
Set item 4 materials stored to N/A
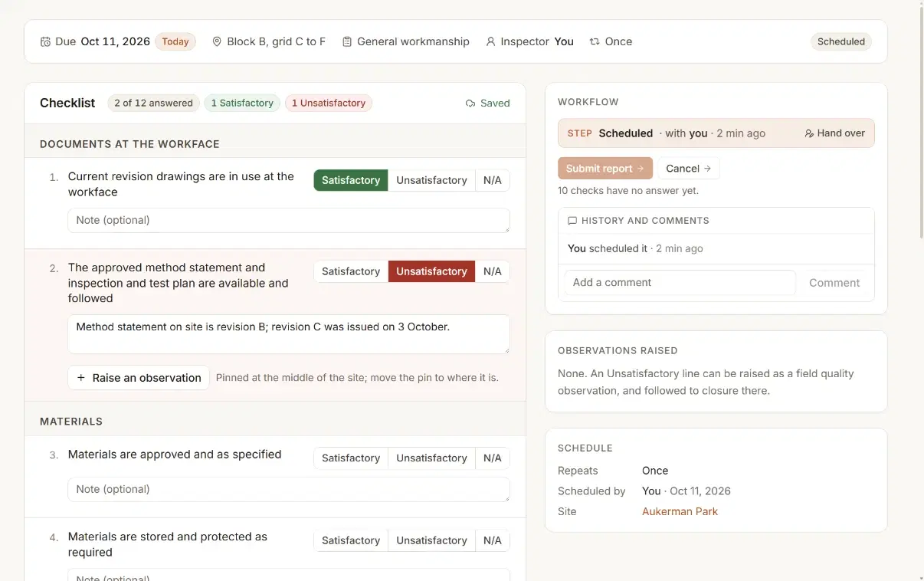493,540
